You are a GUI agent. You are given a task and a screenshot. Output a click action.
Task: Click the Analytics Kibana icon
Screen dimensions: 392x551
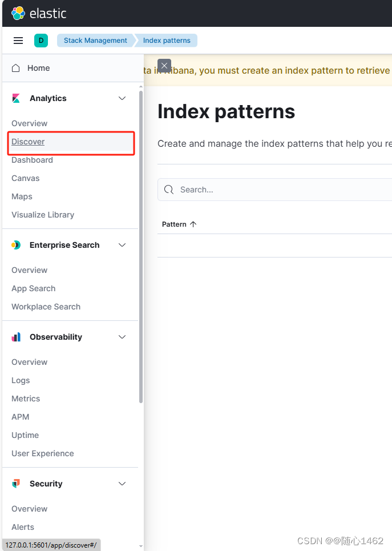click(x=16, y=98)
